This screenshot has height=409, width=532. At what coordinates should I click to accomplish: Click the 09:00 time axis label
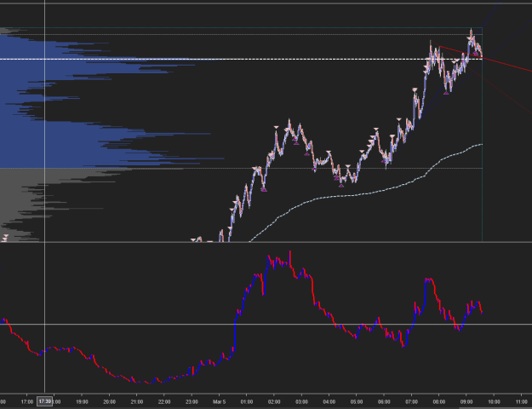(466, 402)
